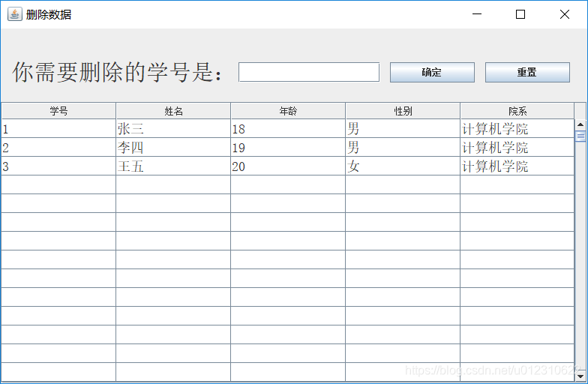Select the cell with name 李四

pos(173,147)
